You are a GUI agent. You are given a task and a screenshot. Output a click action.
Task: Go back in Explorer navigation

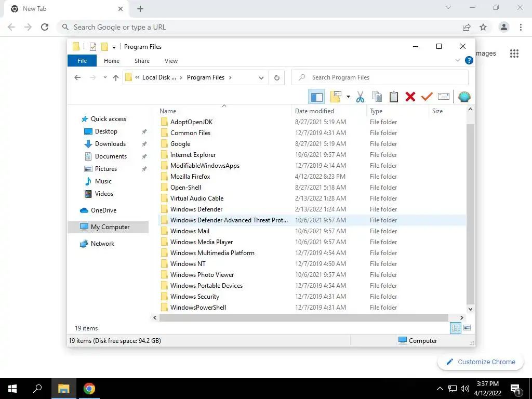click(77, 77)
